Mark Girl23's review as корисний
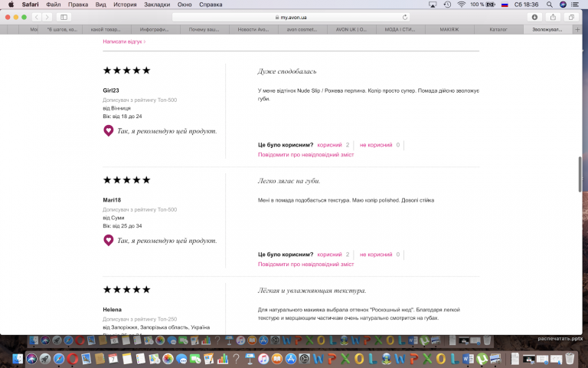Image resolution: width=588 pixels, height=368 pixels. point(329,144)
